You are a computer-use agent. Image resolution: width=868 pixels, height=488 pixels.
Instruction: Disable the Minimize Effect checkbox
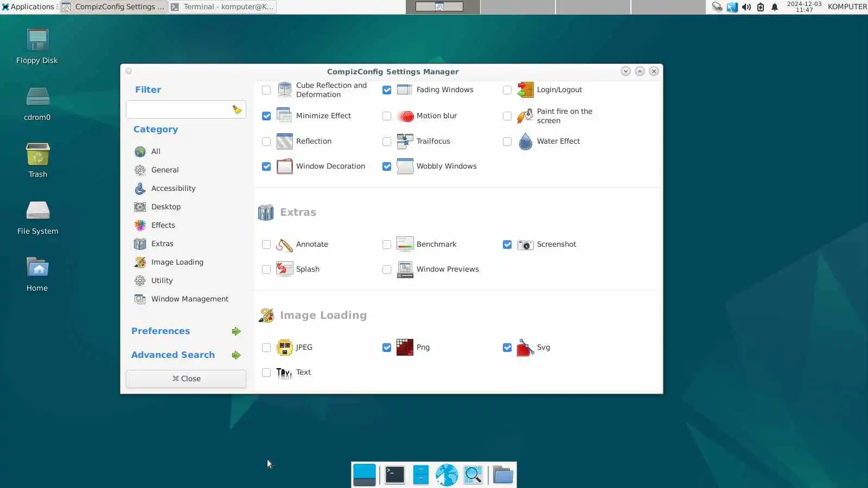click(266, 116)
